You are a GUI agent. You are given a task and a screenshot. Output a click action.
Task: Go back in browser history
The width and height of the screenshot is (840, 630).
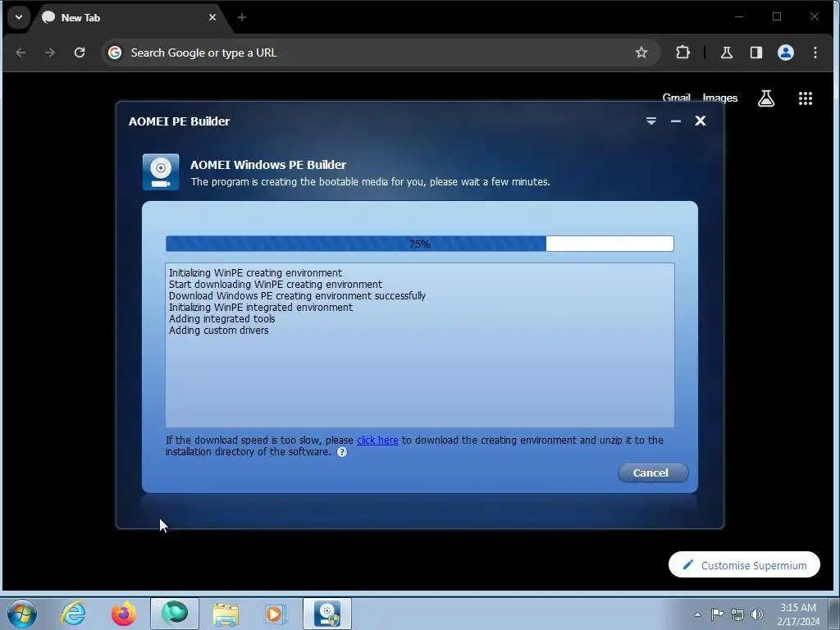tap(21, 52)
